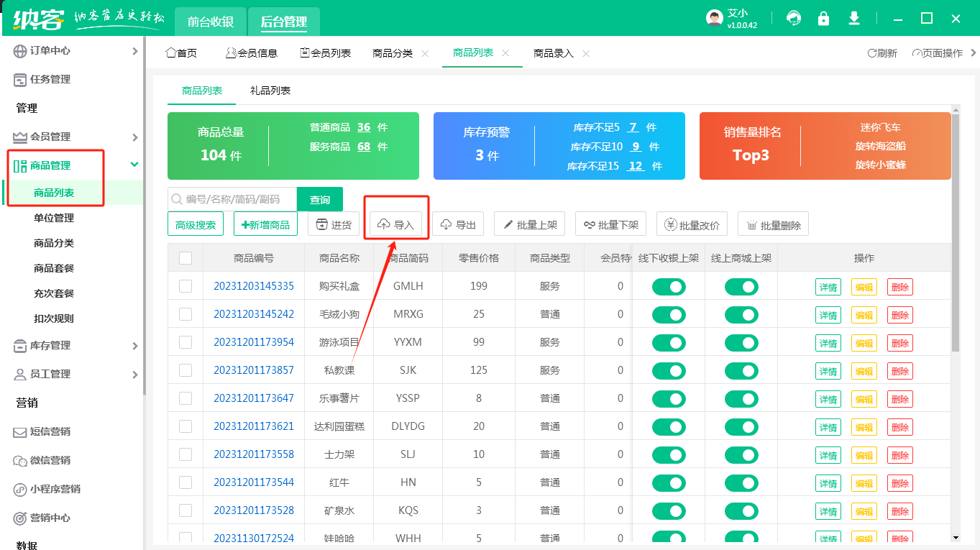The width and height of the screenshot is (980, 550).
Task: Switch to the 礼品列表 tab
Action: [x=270, y=91]
